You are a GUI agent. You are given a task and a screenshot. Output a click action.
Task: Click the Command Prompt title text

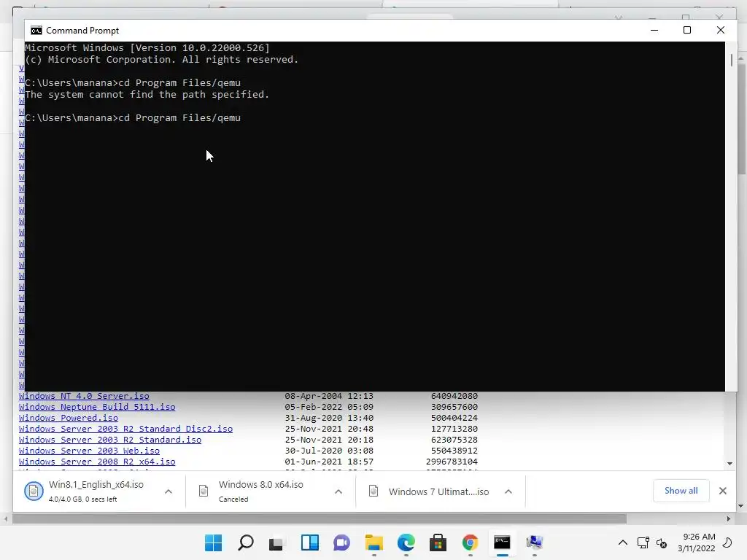pyautogui.click(x=82, y=31)
